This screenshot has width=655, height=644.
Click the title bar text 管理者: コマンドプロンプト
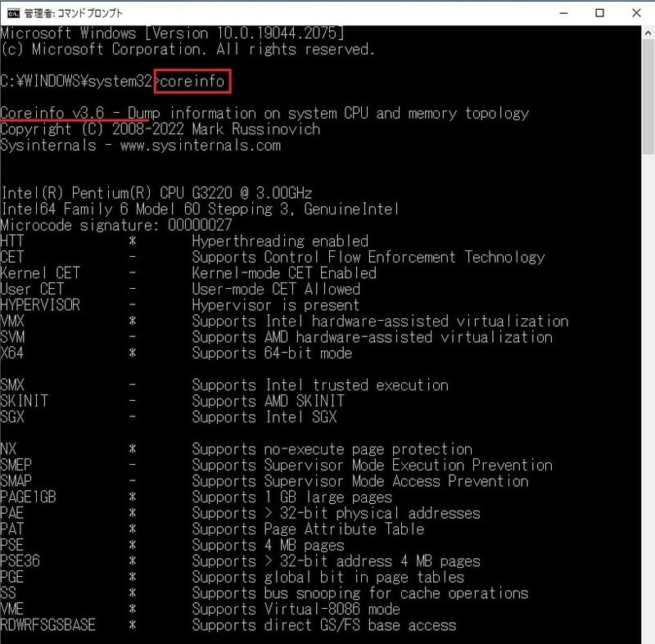point(74,12)
